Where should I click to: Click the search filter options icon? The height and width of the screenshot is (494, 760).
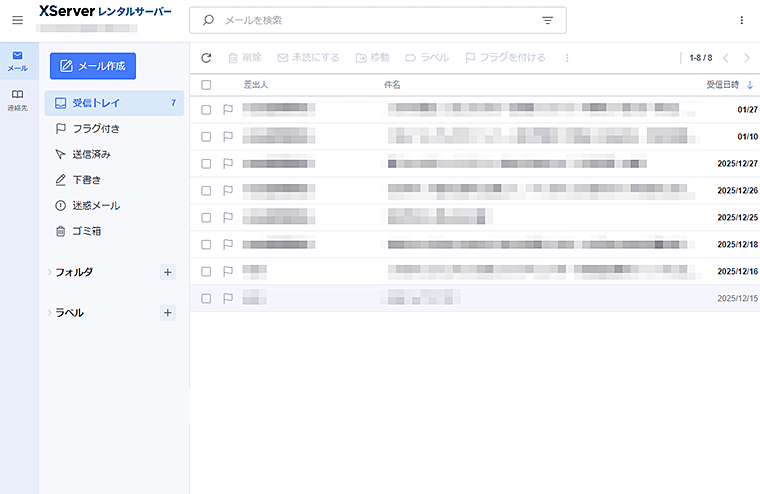pyautogui.click(x=547, y=20)
